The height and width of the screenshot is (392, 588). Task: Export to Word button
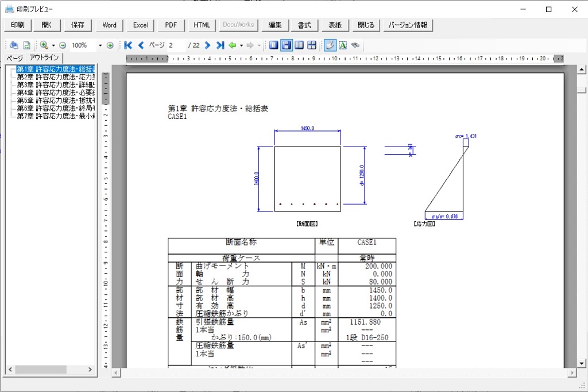coord(110,25)
